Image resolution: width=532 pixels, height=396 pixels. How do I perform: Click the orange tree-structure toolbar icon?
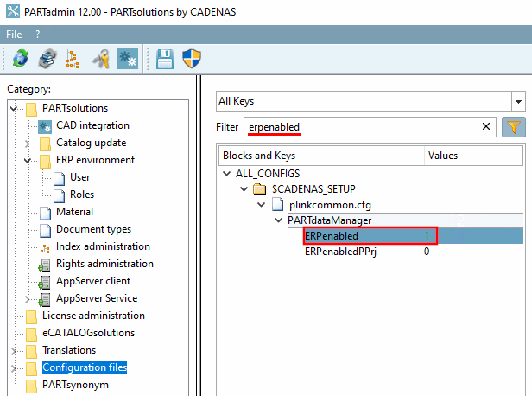73,59
